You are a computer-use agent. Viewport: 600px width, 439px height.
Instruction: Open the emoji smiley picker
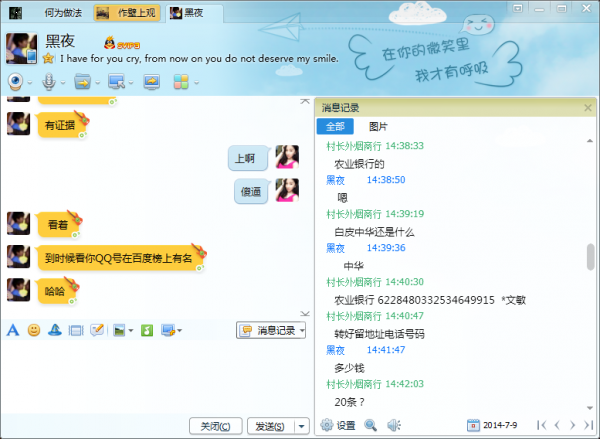tap(34, 330)
